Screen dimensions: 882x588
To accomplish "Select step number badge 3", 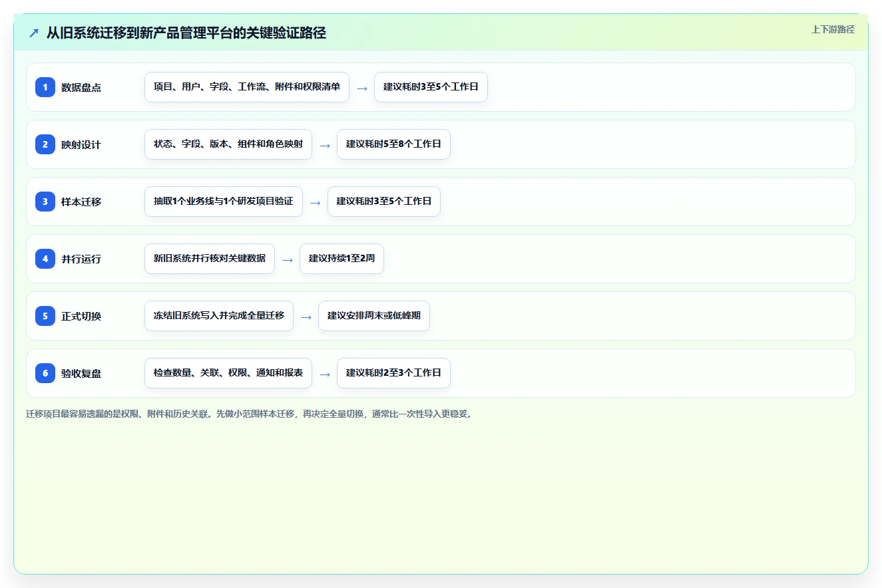I will tap(45, 202).
